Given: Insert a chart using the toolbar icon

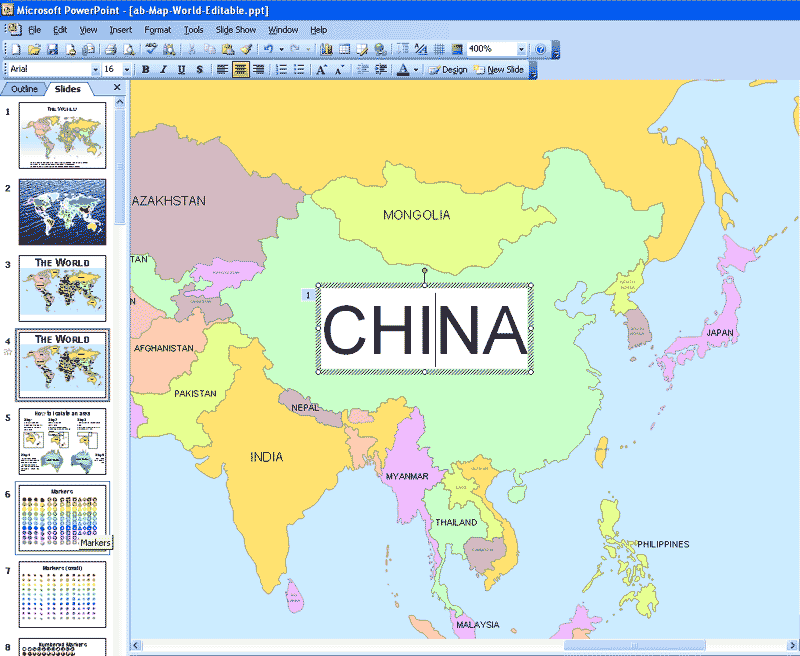Looking at the screenshot, I should pos(328,47).
